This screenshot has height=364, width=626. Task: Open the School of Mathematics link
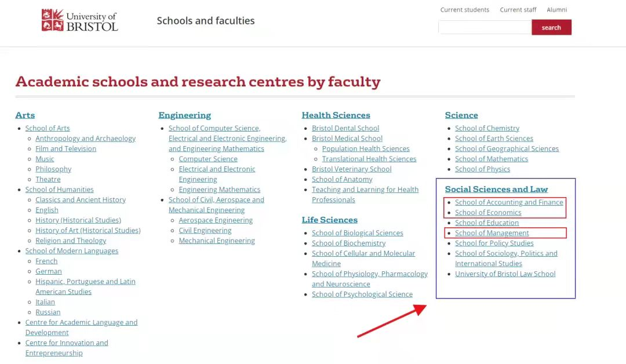(492, 159)
